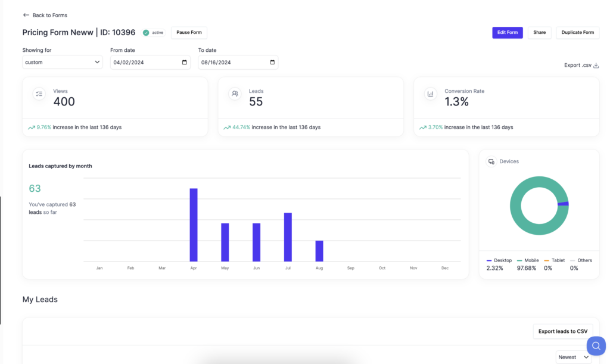Click Export leads to CSV button
The image size is (610, 364).
pyautogui.click(x=562, y=331)
